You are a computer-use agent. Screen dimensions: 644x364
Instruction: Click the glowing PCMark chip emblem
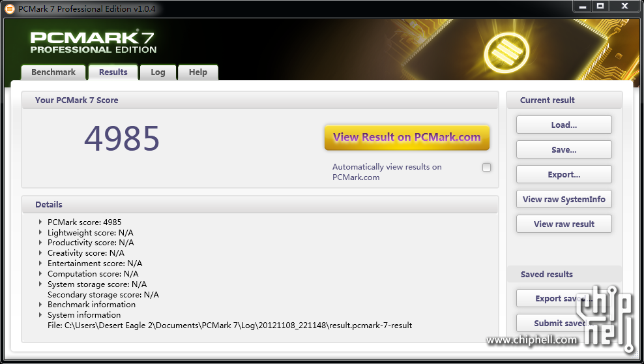(x=506, y=53)
